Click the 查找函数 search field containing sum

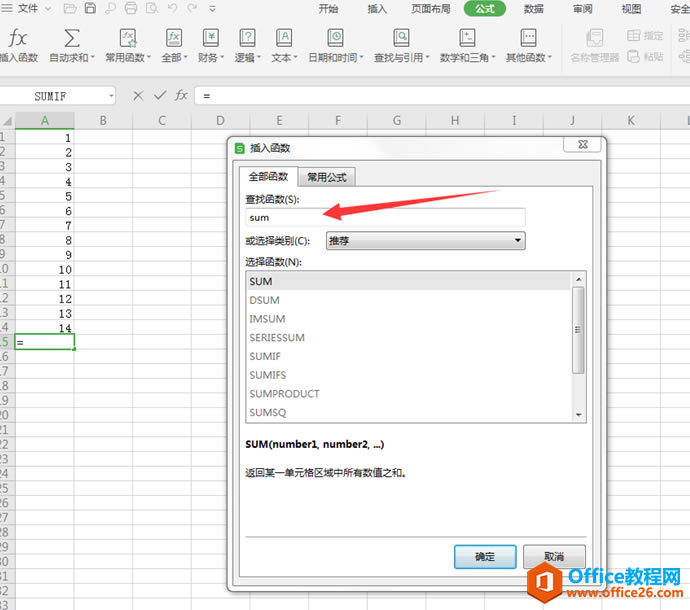(385, 217)
